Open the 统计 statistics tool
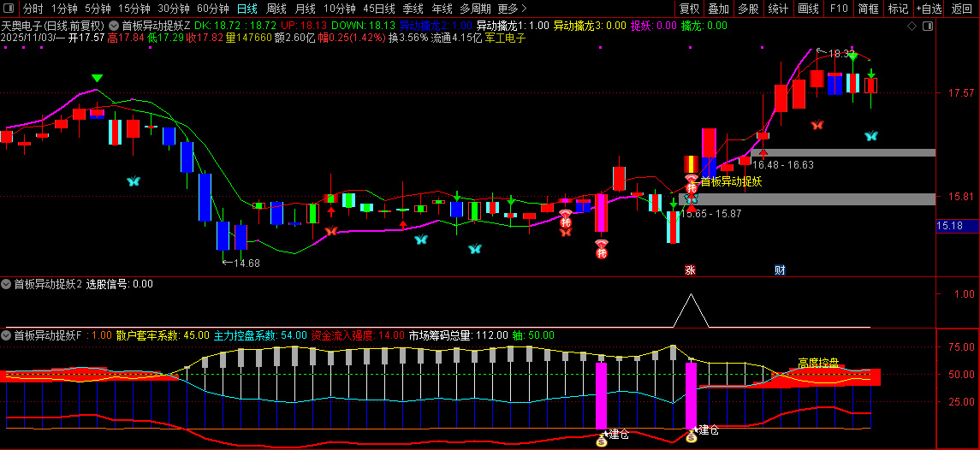Image resolution: width=980 pixels, height=450 pixels. click(778, 9)
